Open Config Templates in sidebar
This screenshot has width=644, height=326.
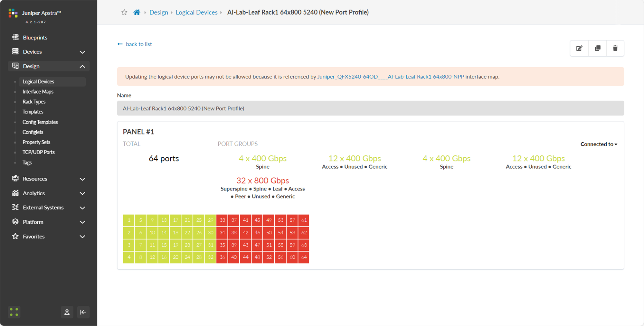40,122
